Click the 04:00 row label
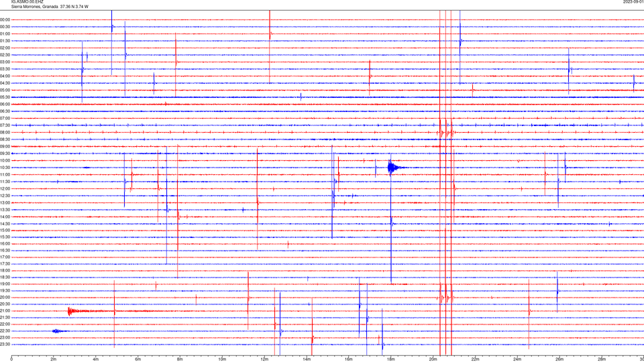Viewport: 644px width, 362px height. [x=5, y=76]
